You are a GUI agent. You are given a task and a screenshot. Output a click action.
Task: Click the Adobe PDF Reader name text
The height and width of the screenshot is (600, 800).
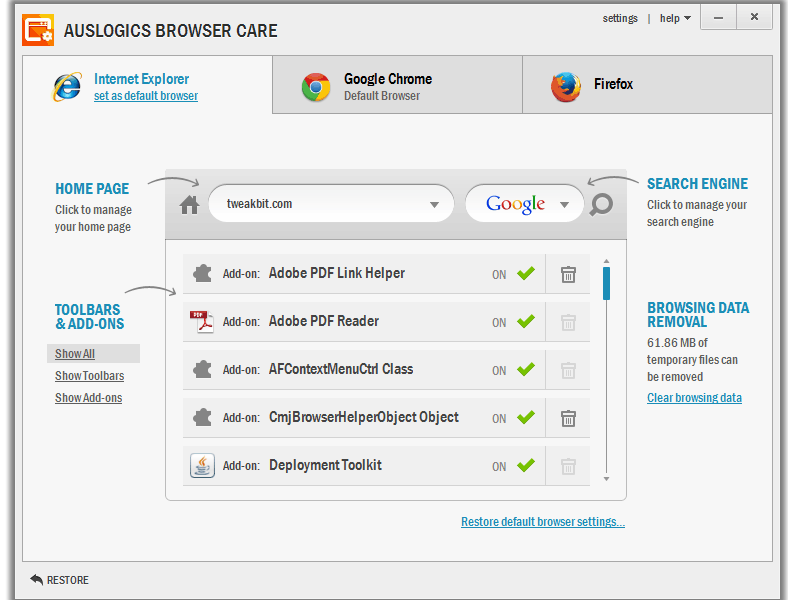click(324, 321)
